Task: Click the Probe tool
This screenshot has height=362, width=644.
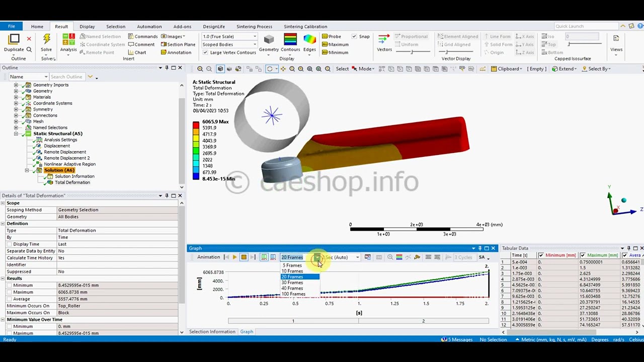Action: (x=332, y=36)
